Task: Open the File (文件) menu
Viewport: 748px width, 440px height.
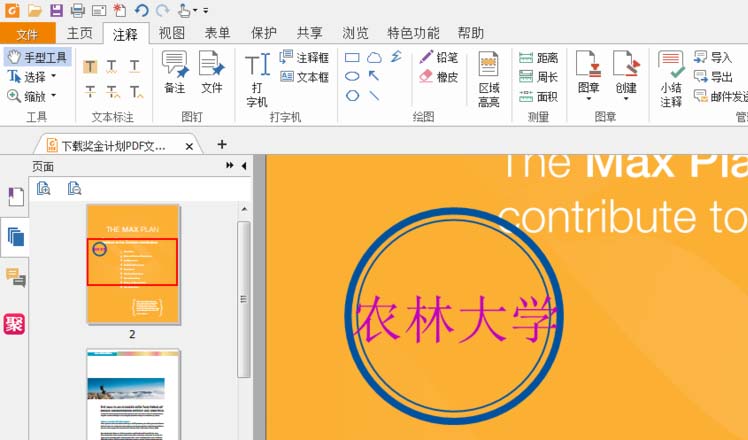Action: point(27,34)
